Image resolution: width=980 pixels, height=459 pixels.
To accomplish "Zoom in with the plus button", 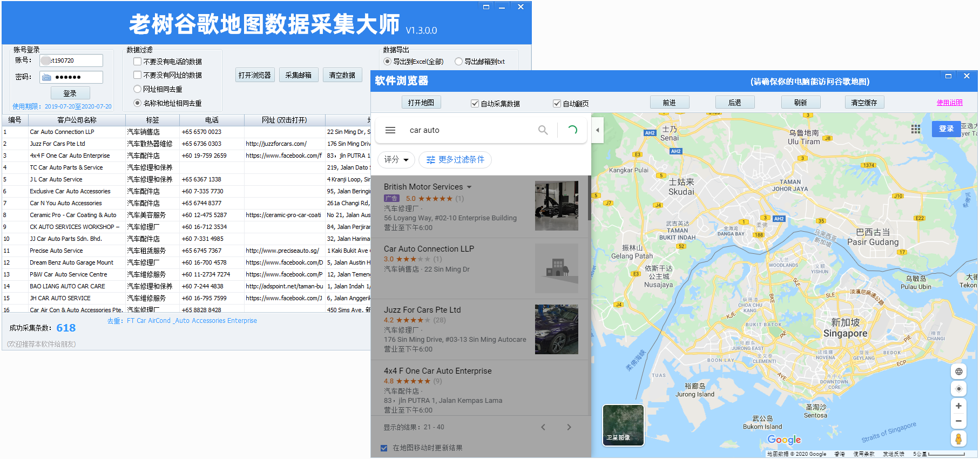I will [959, 406].
